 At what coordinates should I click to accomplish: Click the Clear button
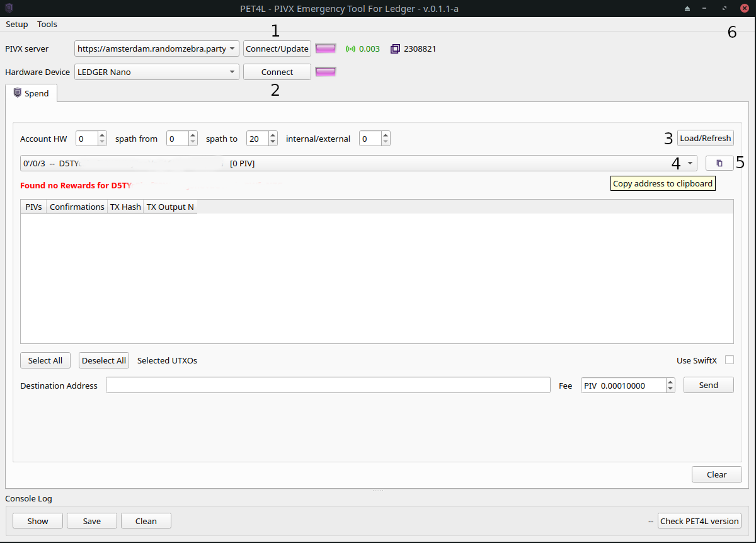717,474
